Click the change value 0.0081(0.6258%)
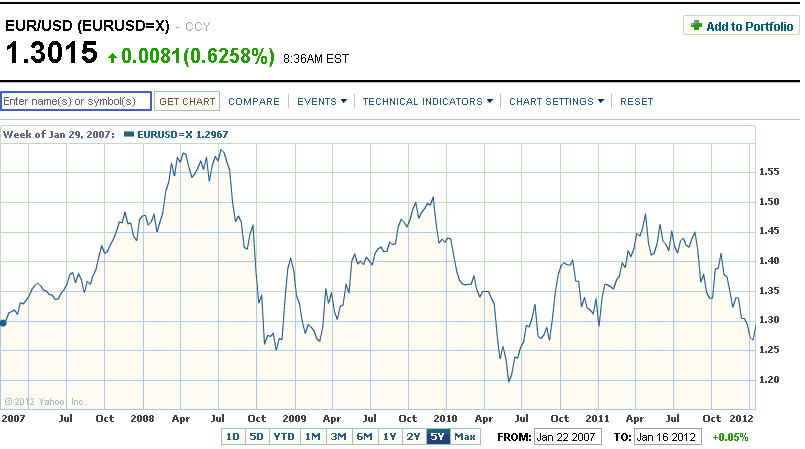The height and width of the screenshot is (449, 805). [198, 56]
